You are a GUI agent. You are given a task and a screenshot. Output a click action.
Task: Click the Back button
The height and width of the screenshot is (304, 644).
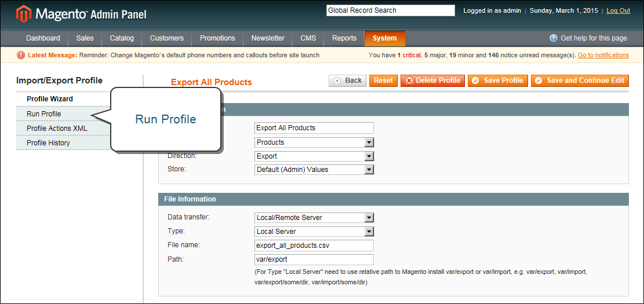click(348, 80)
